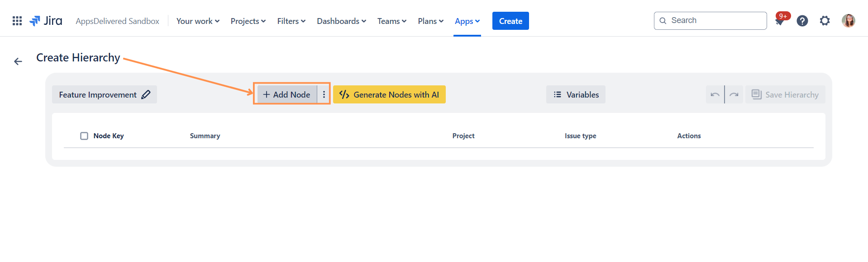This screenshot has height=262, width=868.
Task: Go back using the left arrow
Action: coord(18,61)
